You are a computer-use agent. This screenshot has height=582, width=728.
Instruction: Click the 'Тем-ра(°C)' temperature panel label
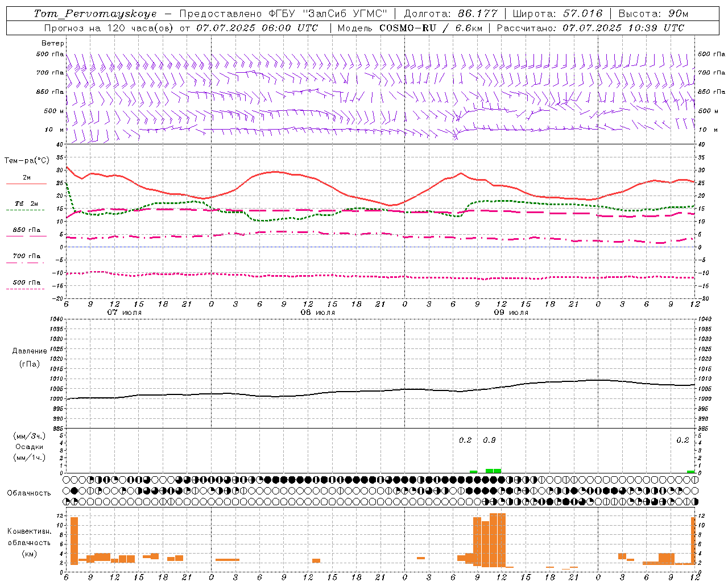tap(27, 161)
